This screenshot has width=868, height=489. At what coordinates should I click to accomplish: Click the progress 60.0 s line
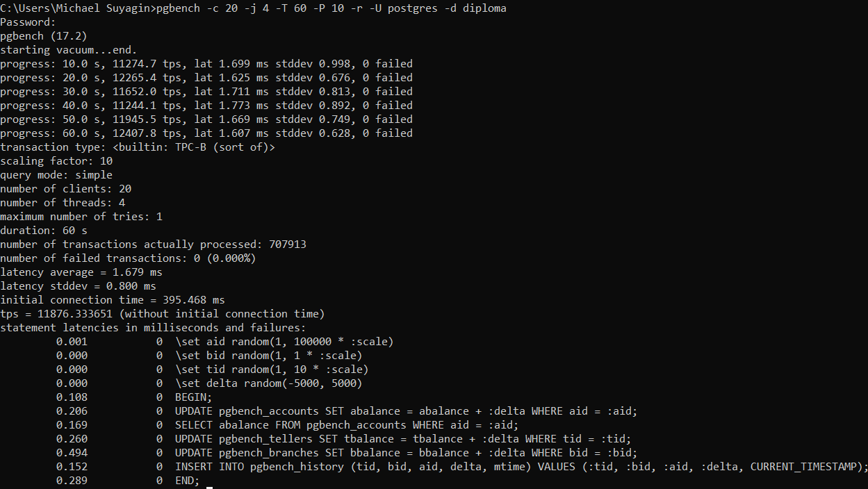[x=206, y=133]
